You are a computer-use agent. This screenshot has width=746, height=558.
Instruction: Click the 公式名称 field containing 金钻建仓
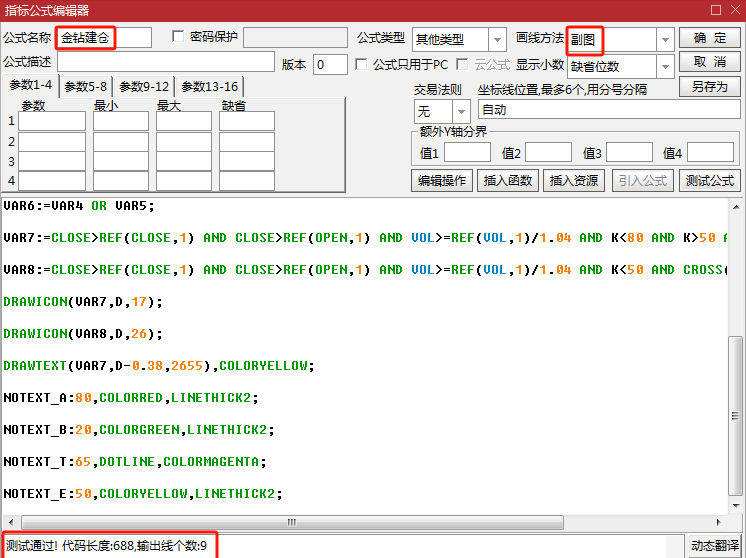[x=104, y=38]
